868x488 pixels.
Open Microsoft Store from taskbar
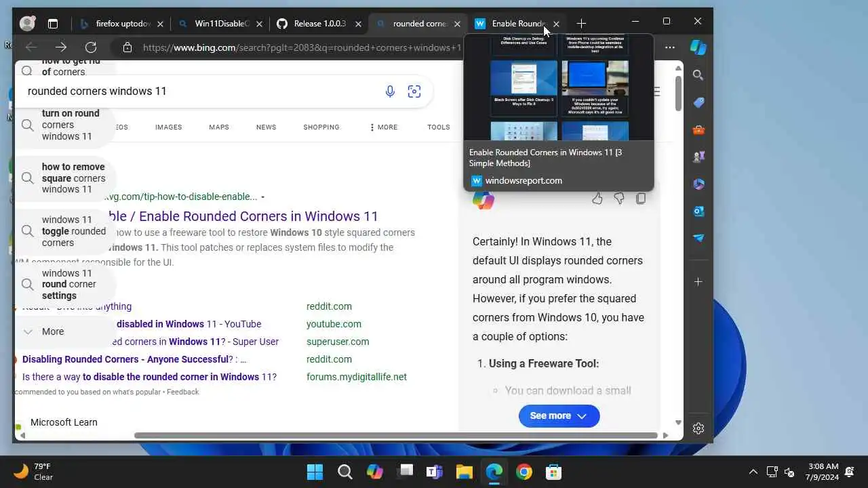click(553, 472)
